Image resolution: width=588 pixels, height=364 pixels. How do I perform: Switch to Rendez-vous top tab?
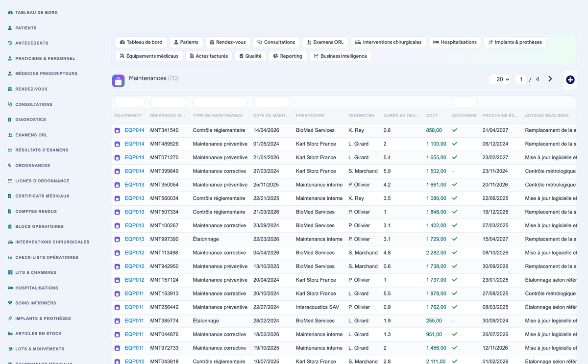pyautogui.click(x=228, y=42)
